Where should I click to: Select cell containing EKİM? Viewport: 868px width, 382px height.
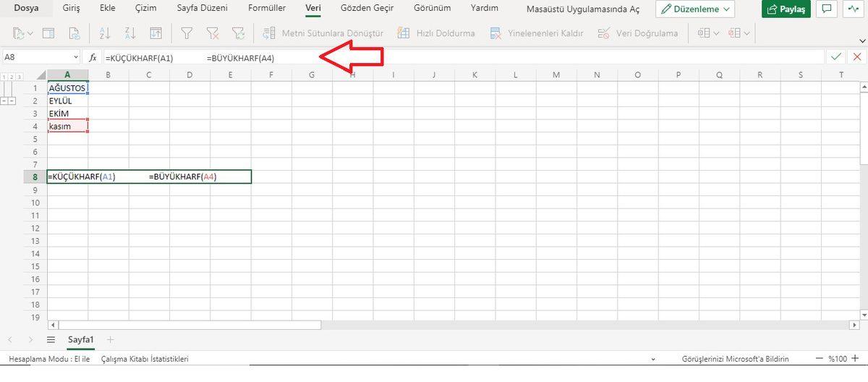click(x=67, y=114)
